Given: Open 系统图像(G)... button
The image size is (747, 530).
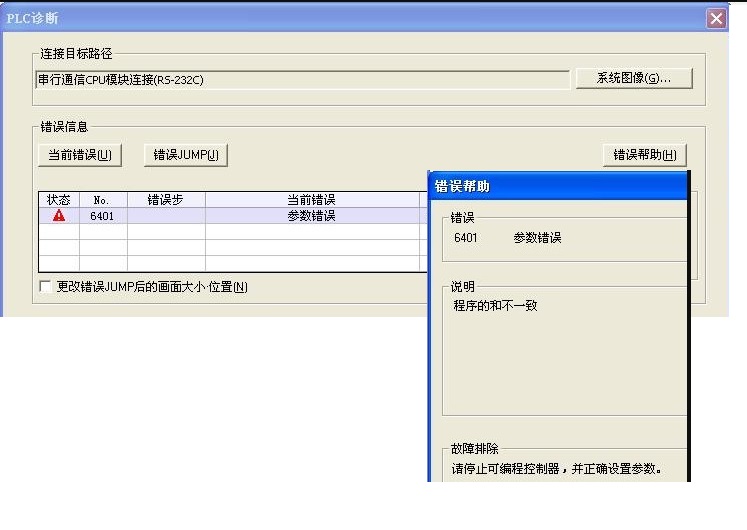Looking at the screenshot, I should coord(634,79).
